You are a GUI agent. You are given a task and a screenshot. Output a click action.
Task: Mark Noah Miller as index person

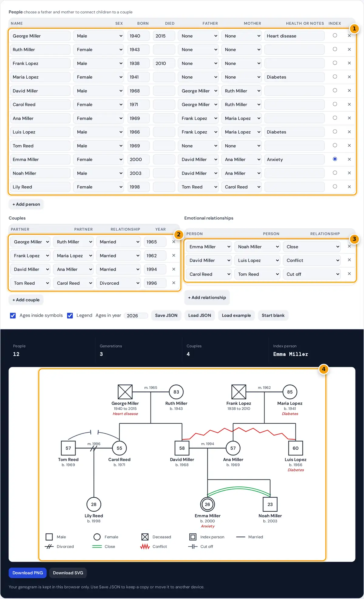335,173
